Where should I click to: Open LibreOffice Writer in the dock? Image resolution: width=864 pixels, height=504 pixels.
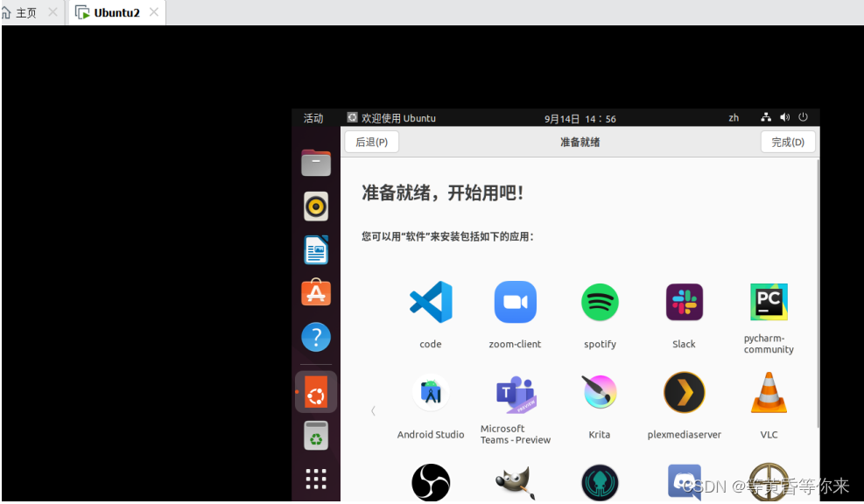pos(316,249)
